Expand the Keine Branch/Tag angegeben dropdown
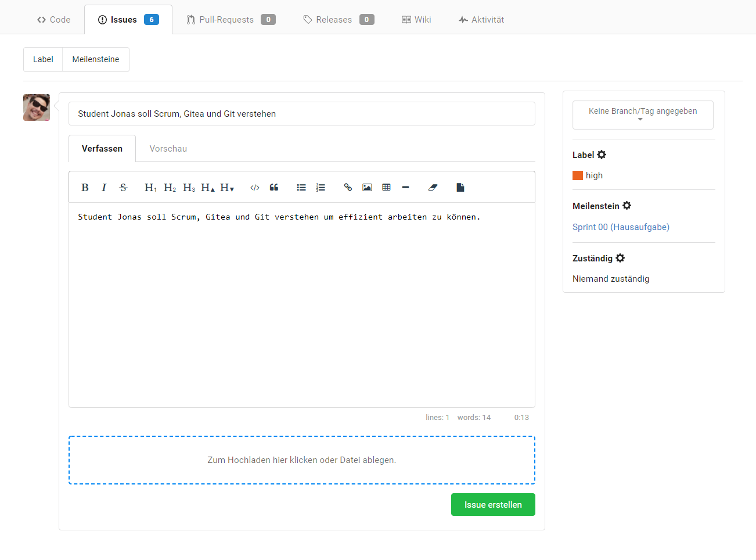The width and height of the screenshot is (756, 560). pyautogui.click(x=643, y=114)
